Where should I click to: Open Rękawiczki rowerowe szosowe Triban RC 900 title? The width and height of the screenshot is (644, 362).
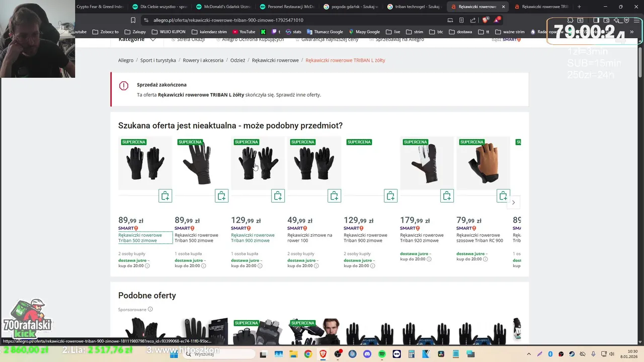pos(479,238)
